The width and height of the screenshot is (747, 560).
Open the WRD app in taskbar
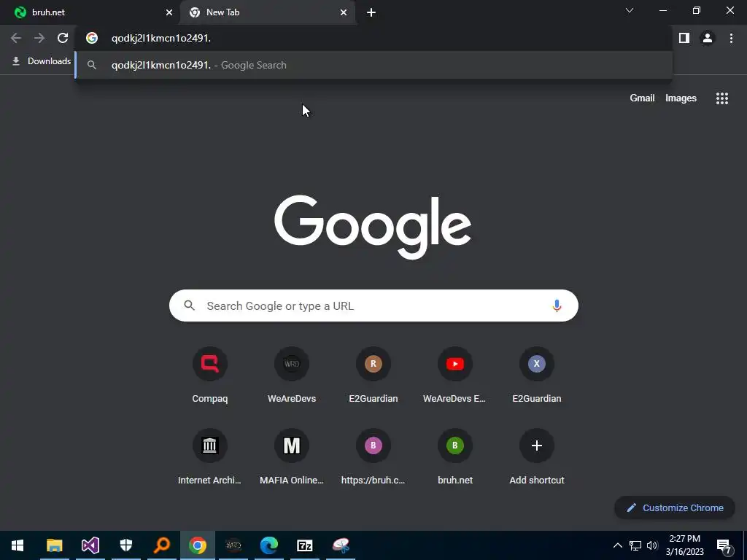coord(233,545)
